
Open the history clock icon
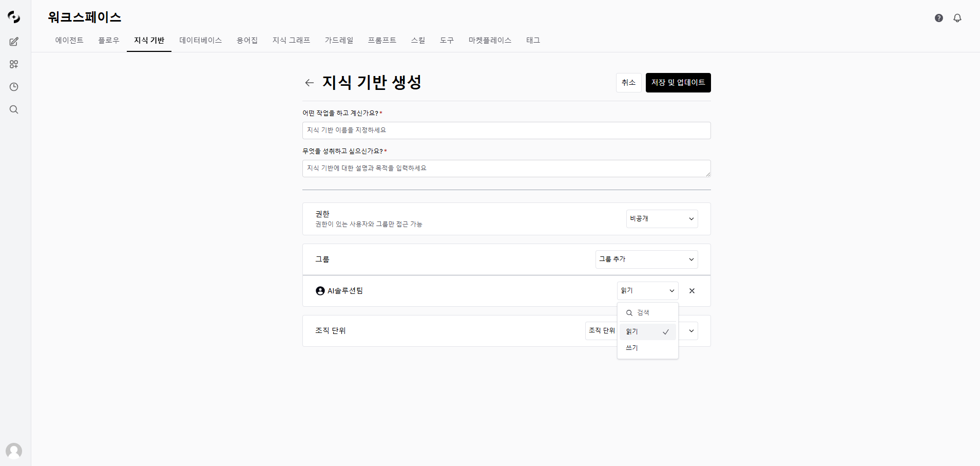click(x=14, y=87)
